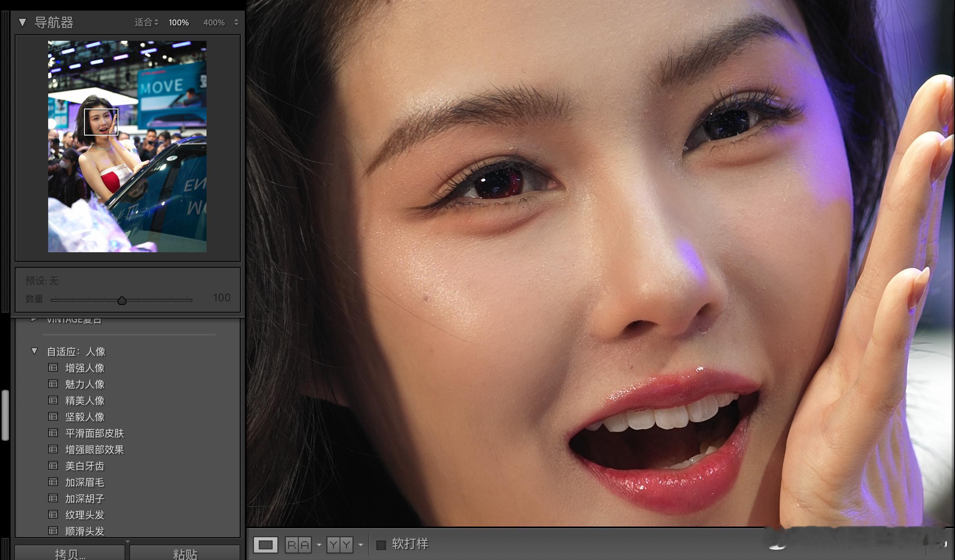Click the 粘贴 button
The width and height of the screenshot is (955, 560).
[x=185, y=553]
